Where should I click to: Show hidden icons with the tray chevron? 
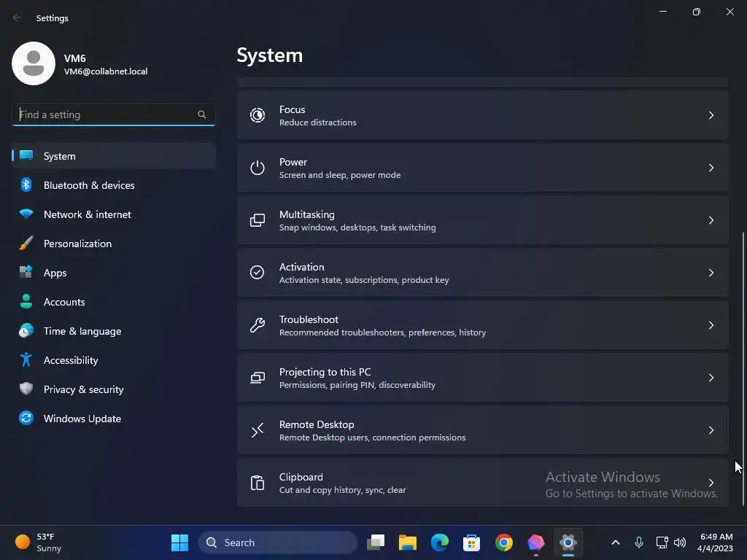click(616, 542)
